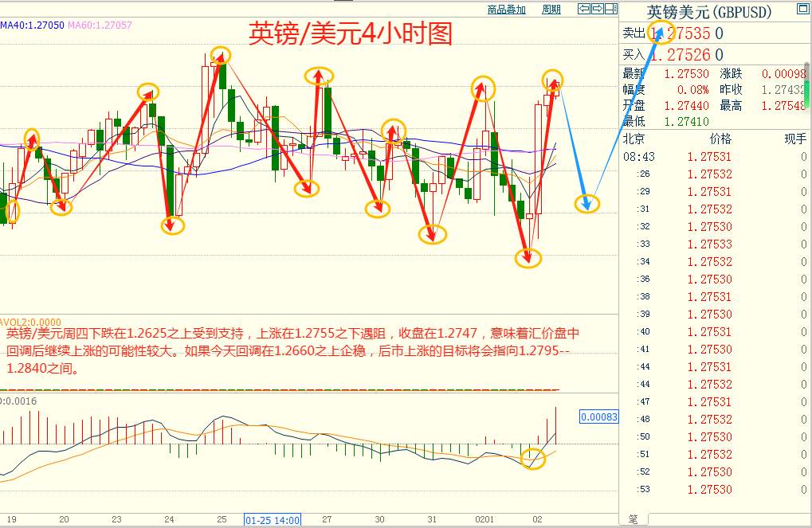This screenshot has width=812, height=528.
Task: Click the 买入 price 1.27526
Action: point(681,55)
